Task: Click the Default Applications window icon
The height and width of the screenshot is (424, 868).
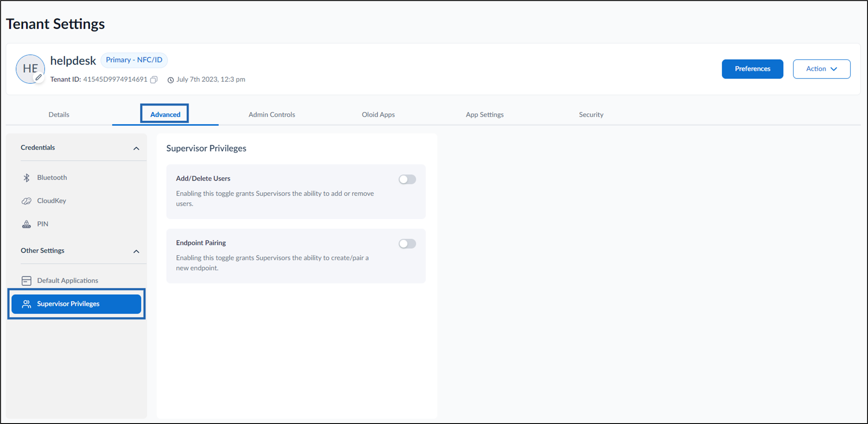Action: click(x=26, y=281)
